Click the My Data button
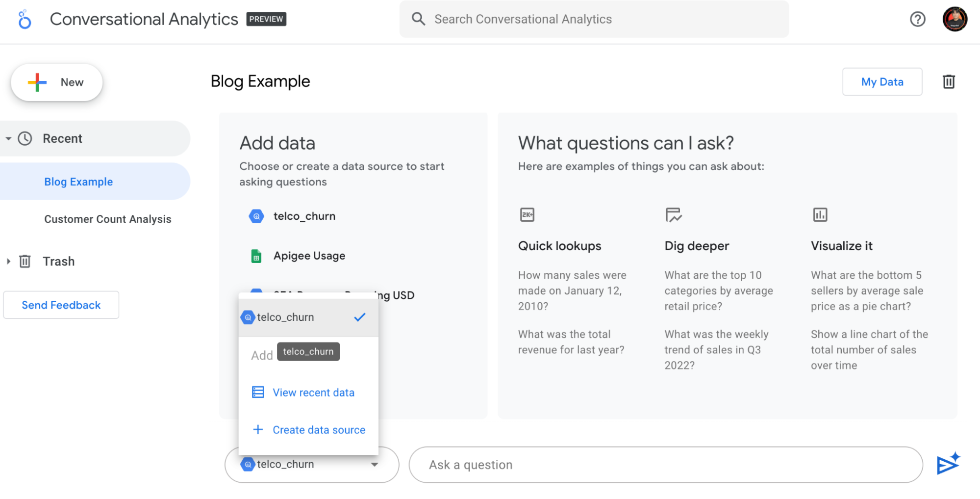The image size is (980, 499). coord(882,82)
